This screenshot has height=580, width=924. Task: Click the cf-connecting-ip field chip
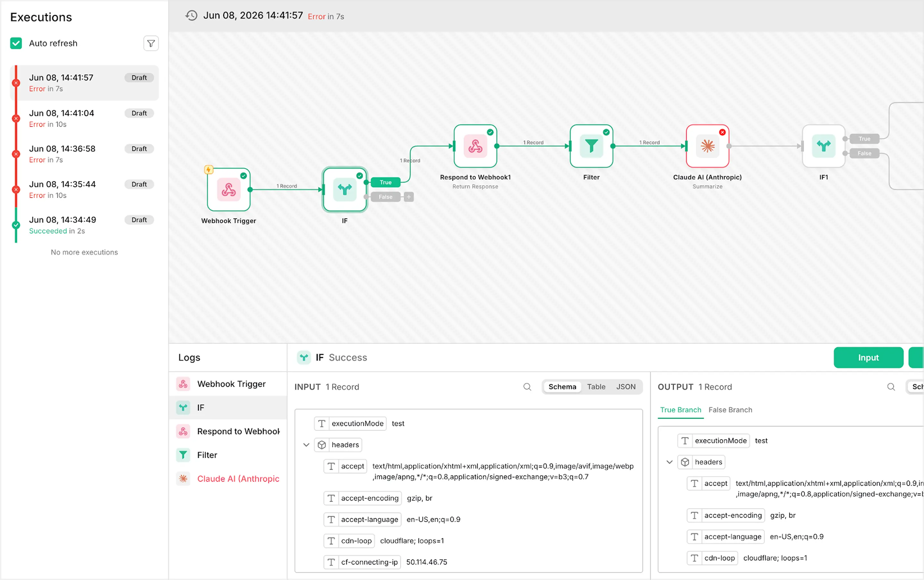(x=362, y=562)
